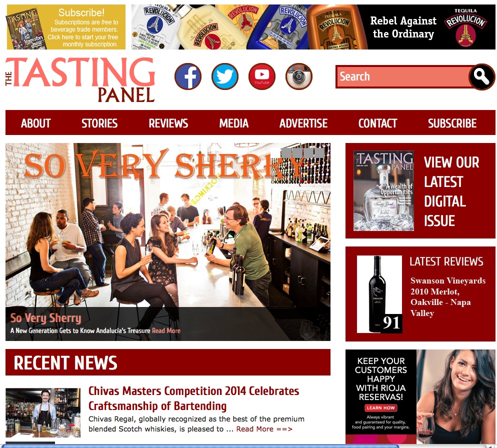Follow the So Very Sherry Read More link
497x448 pixels.
[166, 330]
